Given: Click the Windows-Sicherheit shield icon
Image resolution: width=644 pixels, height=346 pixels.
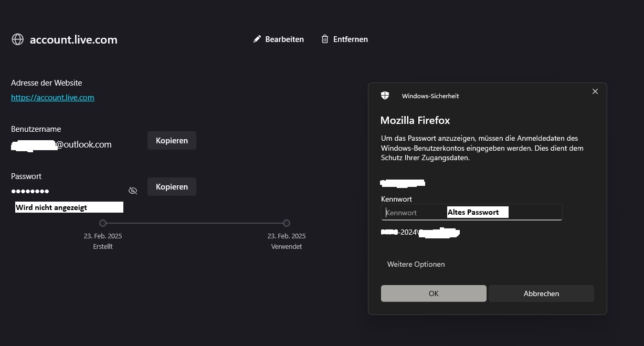Looking at the screenshot, I should (x=385, y=96).
